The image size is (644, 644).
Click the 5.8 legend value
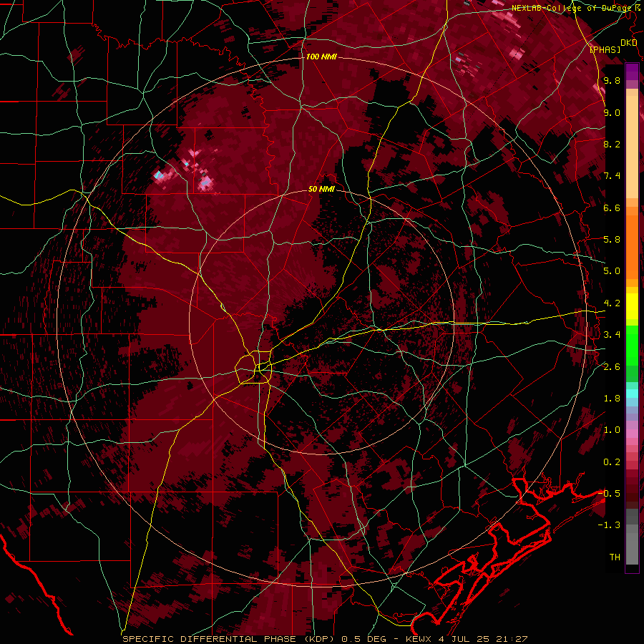tap(612, 240)
